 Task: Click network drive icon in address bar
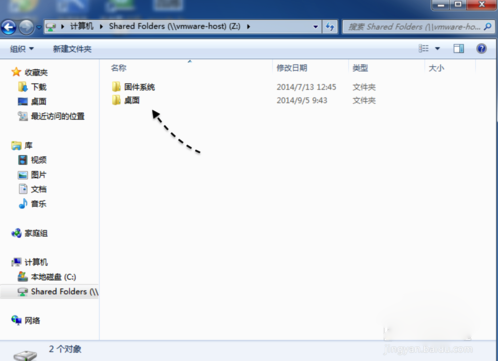click(51, 27)
